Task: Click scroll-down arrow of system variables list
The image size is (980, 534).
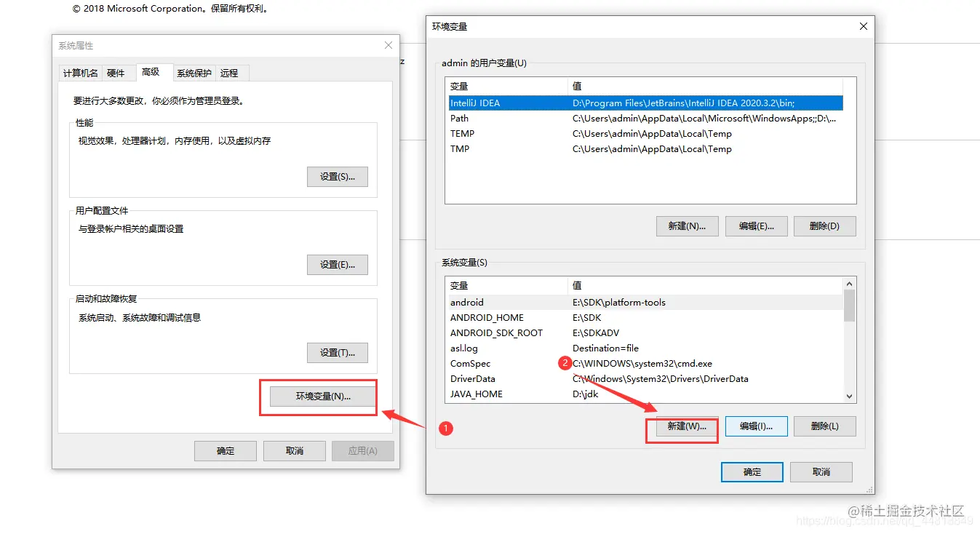Action: (849, 396)
